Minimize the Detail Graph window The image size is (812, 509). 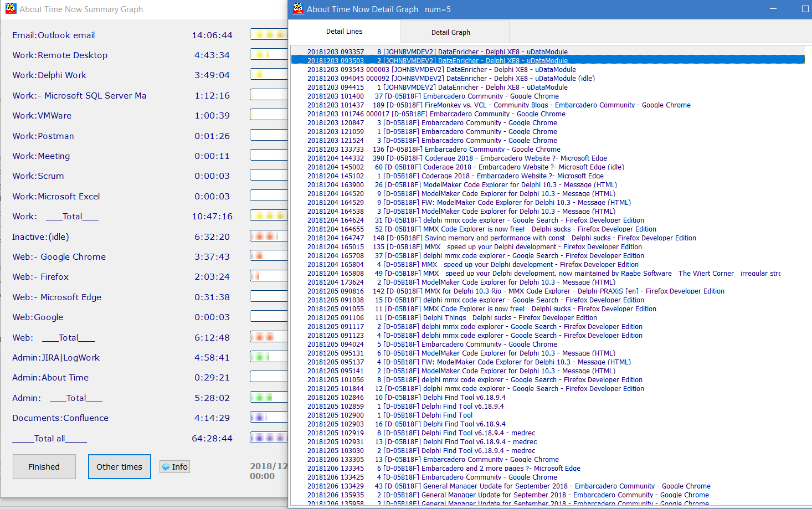click(773, 9)
